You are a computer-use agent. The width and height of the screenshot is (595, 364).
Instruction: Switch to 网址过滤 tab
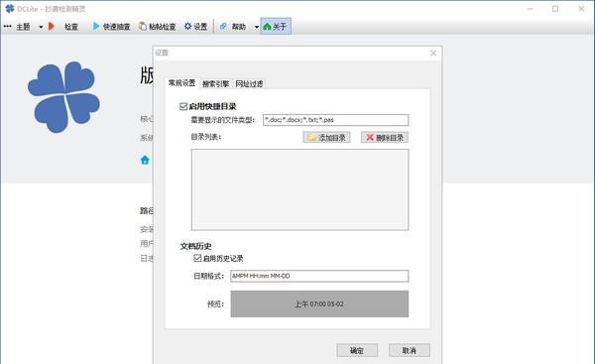[x=249, y=83]
